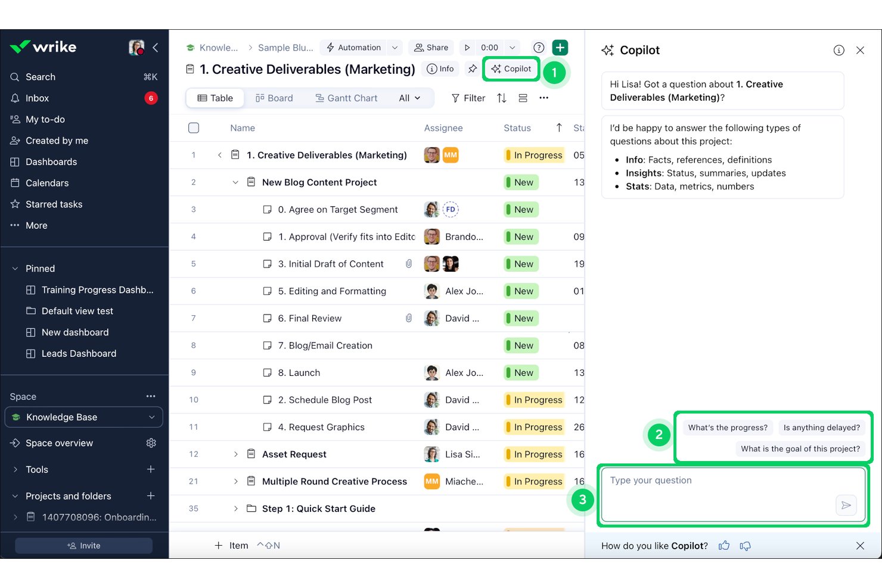Click the Invite button
This screenshot has height=588, width=882.
[84, 546]
